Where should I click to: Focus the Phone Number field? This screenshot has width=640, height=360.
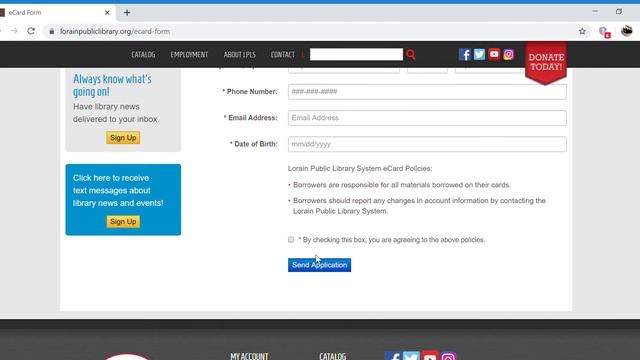point(427,91)
